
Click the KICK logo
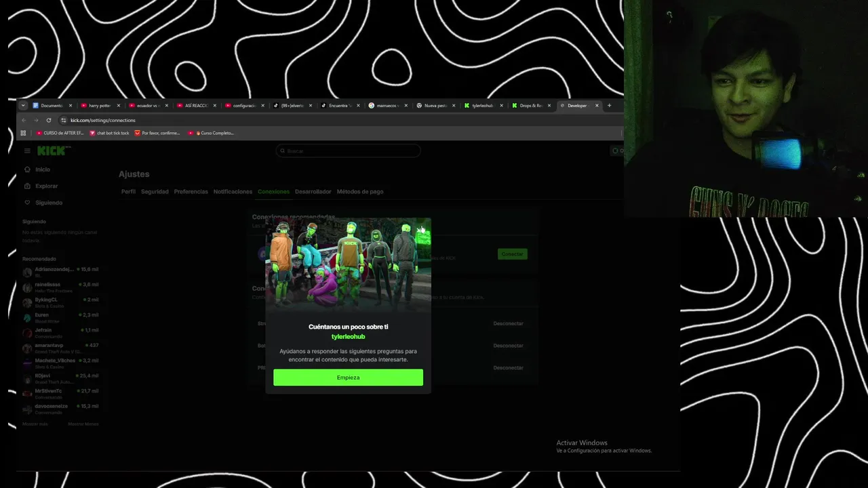coord(52,150)
